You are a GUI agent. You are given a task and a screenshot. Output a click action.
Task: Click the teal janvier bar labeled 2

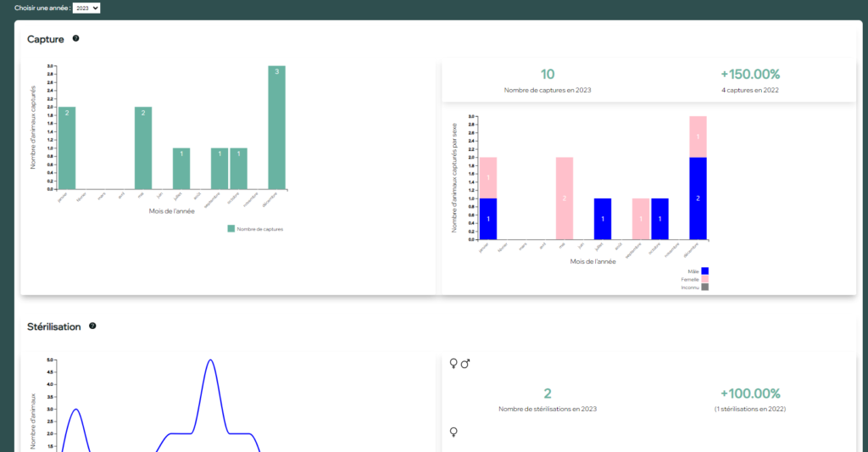click(67, 148)
